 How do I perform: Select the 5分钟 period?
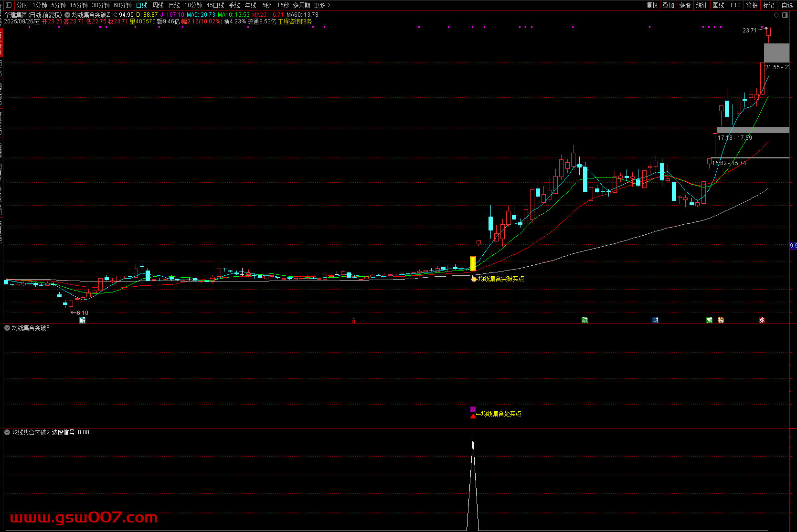point(58,5)
